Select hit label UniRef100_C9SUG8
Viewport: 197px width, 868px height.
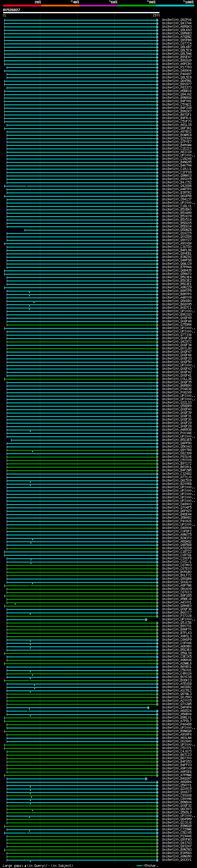click(176, 796)
